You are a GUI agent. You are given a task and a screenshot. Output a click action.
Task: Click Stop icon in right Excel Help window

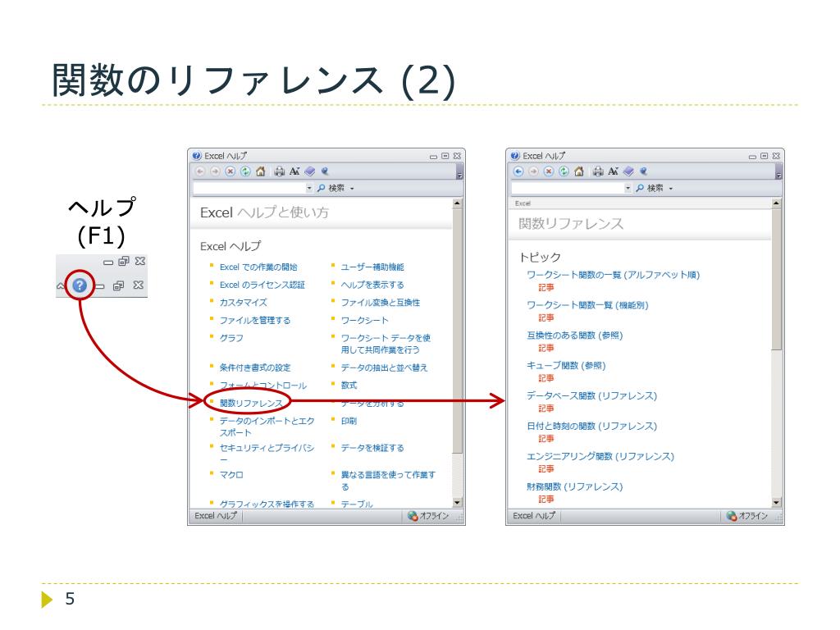[548, 171]
